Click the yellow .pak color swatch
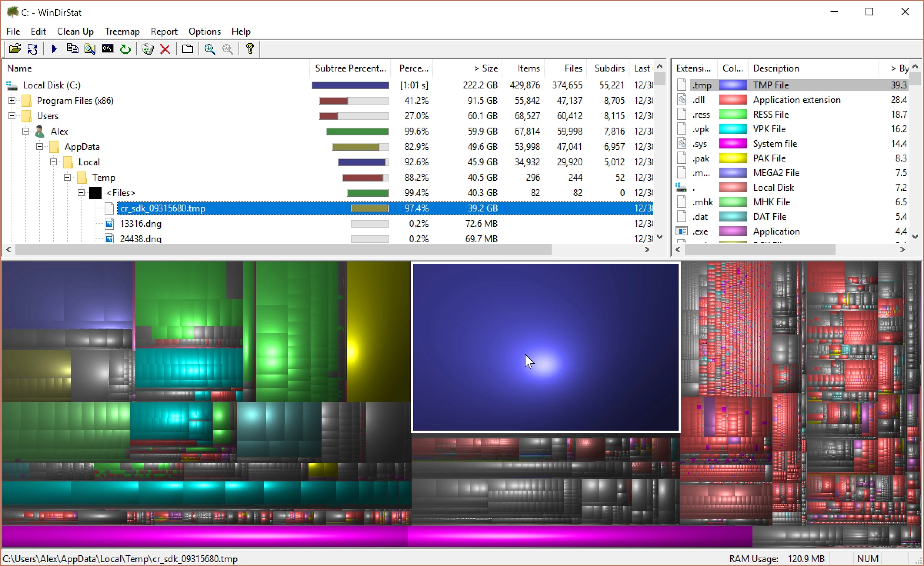The height and width of the screenshot is (566, 924). pos(732,158)
